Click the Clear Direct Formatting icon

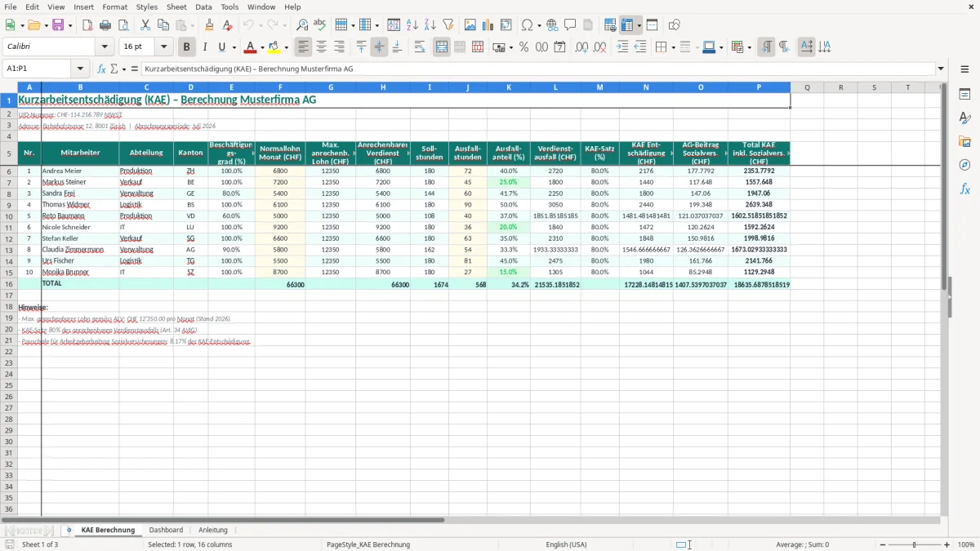click(227, 25)
